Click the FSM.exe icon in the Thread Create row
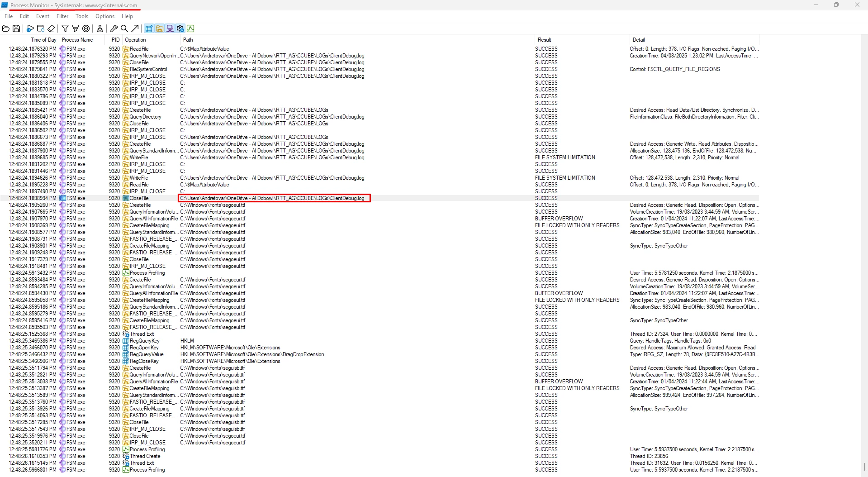Screen dimensions: 868x477 tap(62, 456)
